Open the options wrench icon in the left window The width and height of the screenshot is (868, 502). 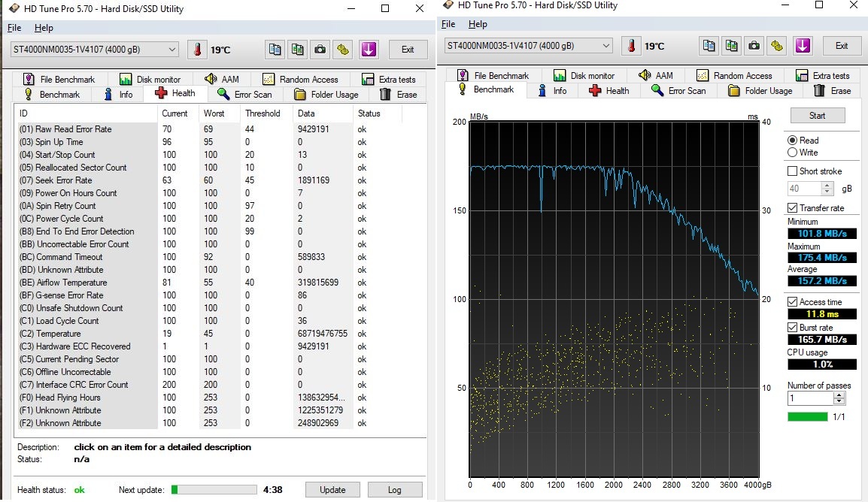[x=344, y=50]
